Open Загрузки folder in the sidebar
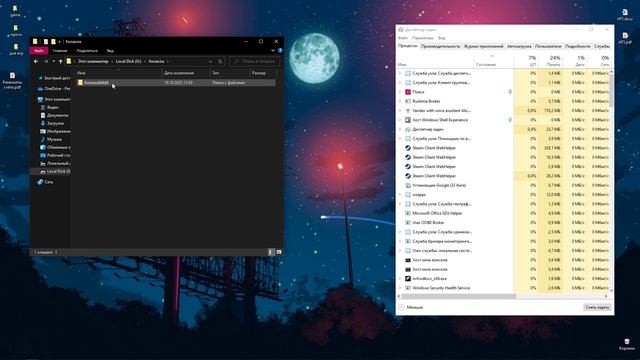Screen dimensions: 640x360 tap(53, 123)
